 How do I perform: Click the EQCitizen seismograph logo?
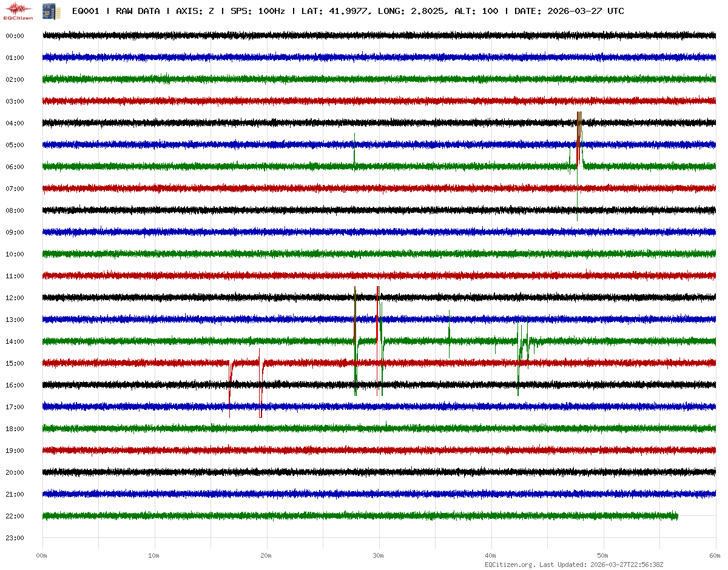18,10
